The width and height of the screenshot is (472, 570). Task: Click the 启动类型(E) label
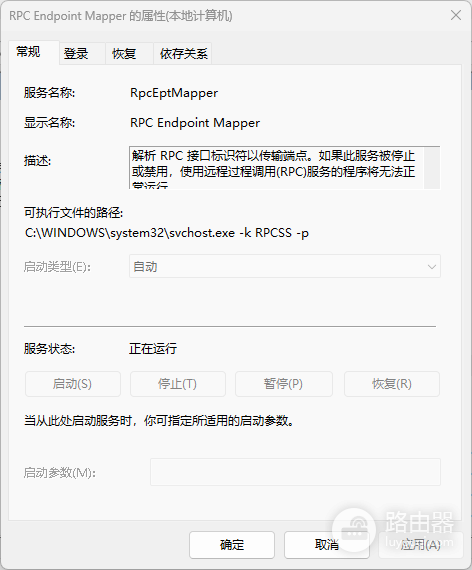tap(57, 267)
